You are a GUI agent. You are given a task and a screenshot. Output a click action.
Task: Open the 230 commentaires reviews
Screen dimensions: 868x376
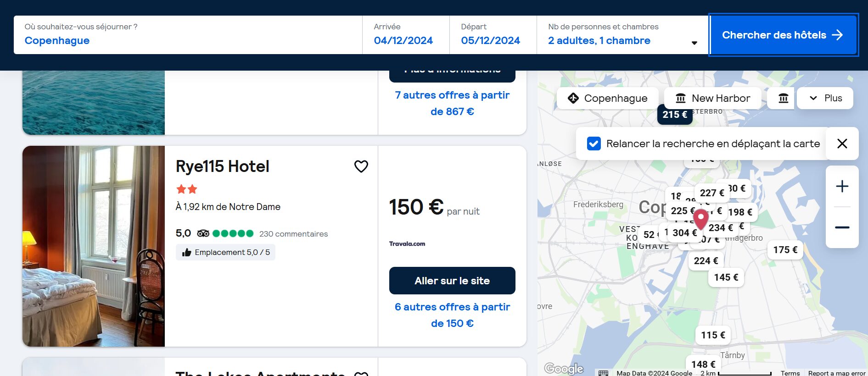coord(293,234)
